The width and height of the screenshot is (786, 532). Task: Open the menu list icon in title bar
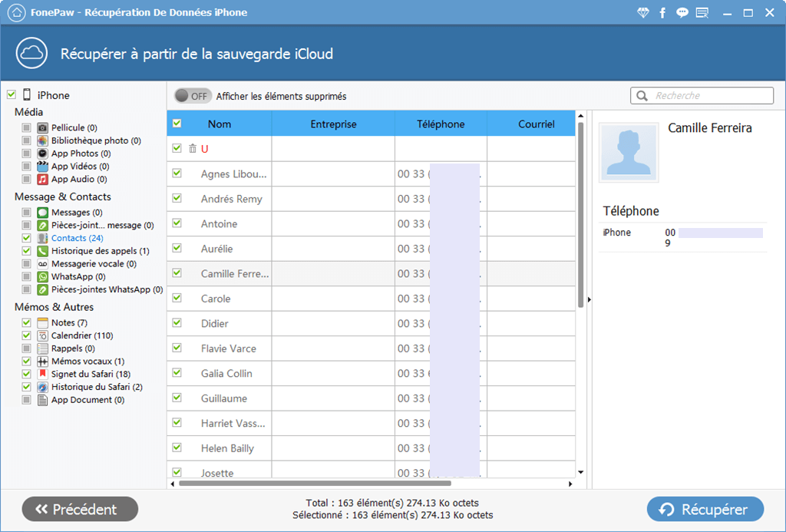click(x=702, y=13)
